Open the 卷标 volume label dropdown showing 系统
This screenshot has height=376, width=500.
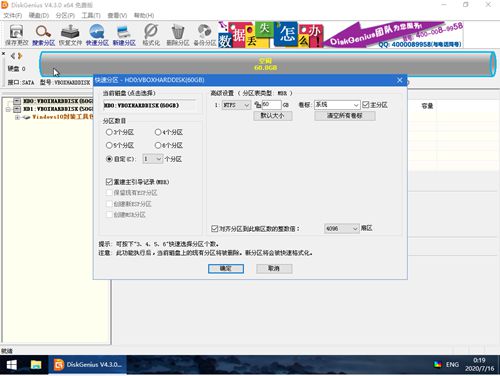337,105
